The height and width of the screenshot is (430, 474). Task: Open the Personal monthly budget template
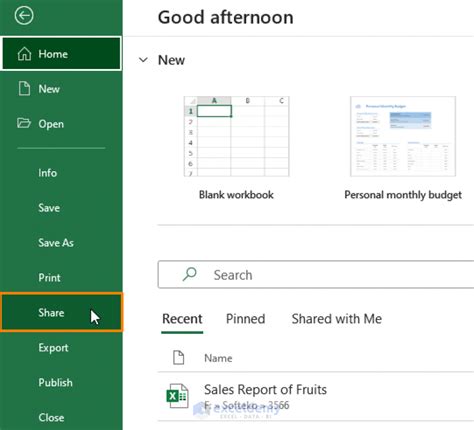403,136
